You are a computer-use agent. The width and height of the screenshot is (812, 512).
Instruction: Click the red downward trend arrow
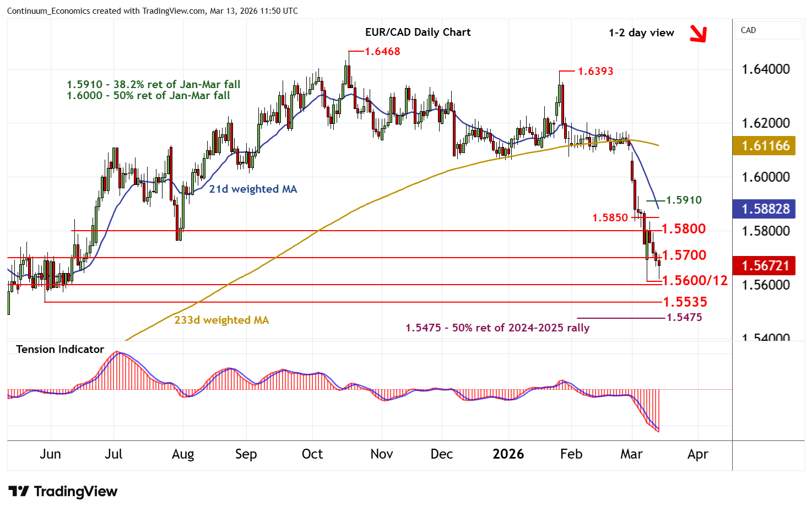698,34
